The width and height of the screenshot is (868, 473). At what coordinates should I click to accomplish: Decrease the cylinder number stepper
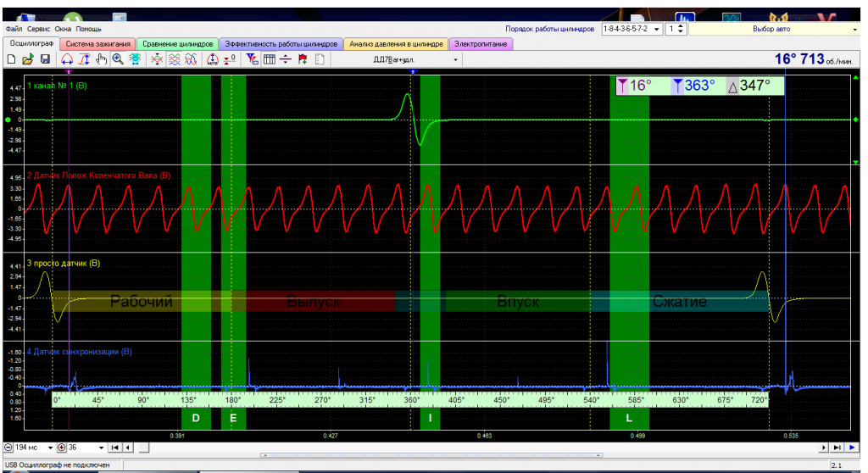pos(681,31)
